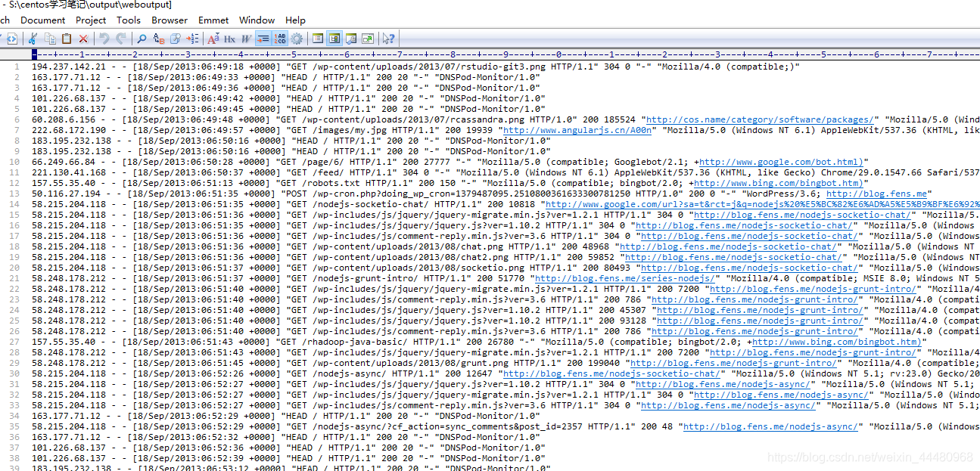The height and width of the screenshot is (471, 980).
Task: Follow blog.fens.me/series-nodejs link
Action: point(626,278)
